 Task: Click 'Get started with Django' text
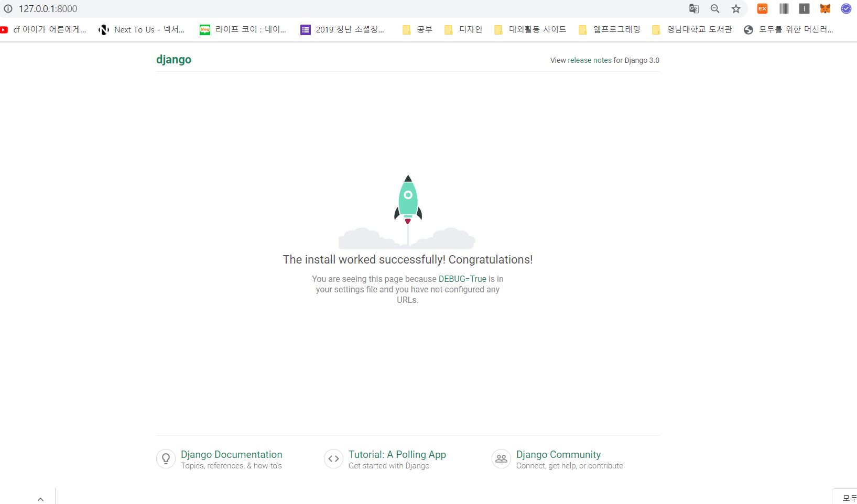click(389, 466)
